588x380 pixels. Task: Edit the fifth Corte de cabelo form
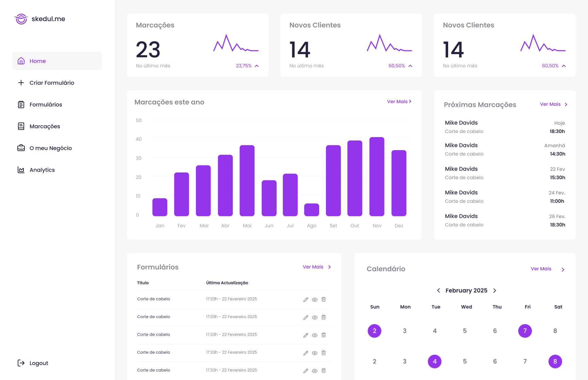pos(306,371)
